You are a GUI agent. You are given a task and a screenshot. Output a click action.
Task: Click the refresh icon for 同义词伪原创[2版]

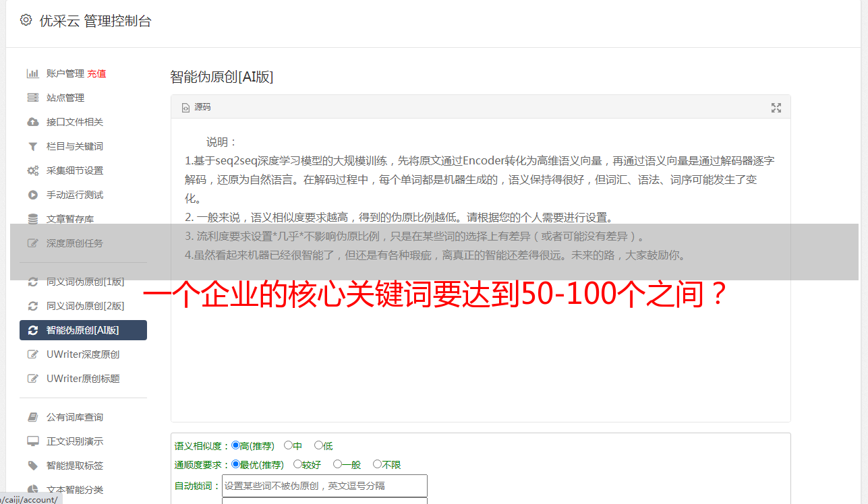pyautogui.click(x=32, y=306)
